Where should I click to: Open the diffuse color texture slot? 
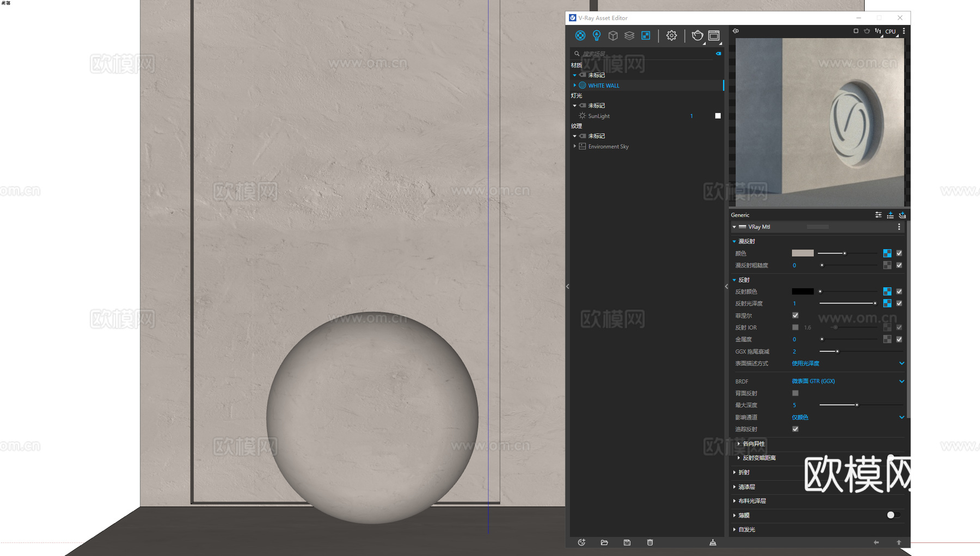pyautogui.click(x=887, y=253)
